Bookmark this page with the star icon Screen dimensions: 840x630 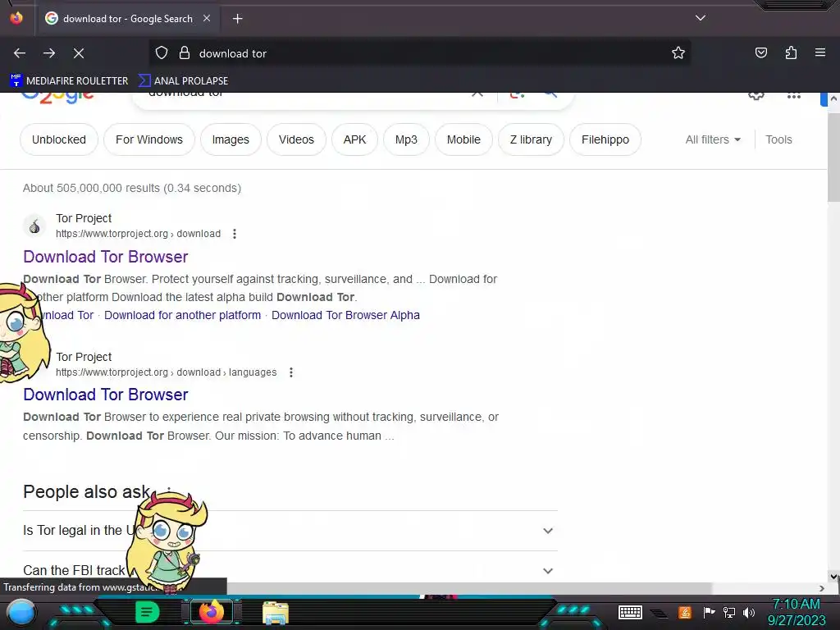678,52
